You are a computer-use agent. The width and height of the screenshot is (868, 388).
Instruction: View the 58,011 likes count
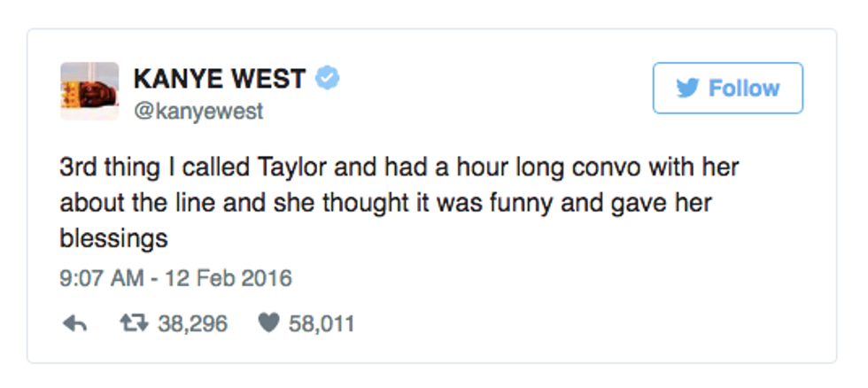tap(322, 324)
